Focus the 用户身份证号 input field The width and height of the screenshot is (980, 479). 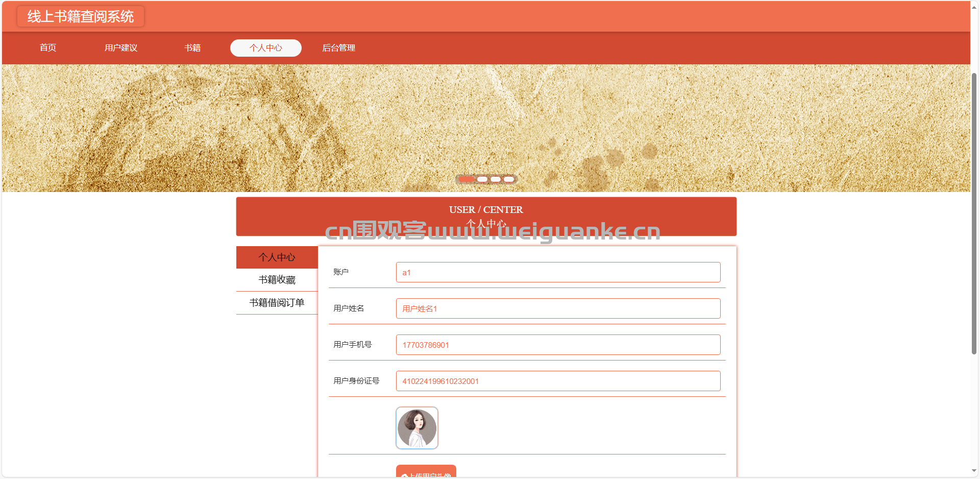(558, 381)
